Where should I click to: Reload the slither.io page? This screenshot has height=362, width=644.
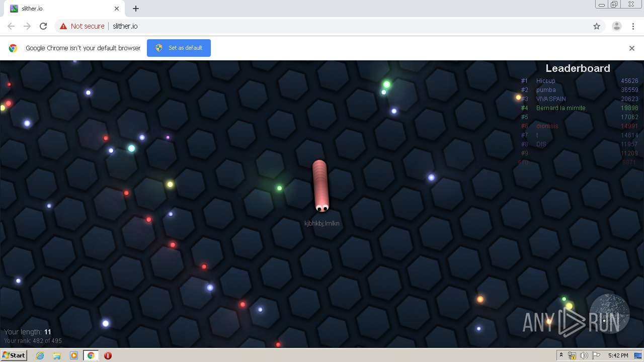click(x=43, y=26)
